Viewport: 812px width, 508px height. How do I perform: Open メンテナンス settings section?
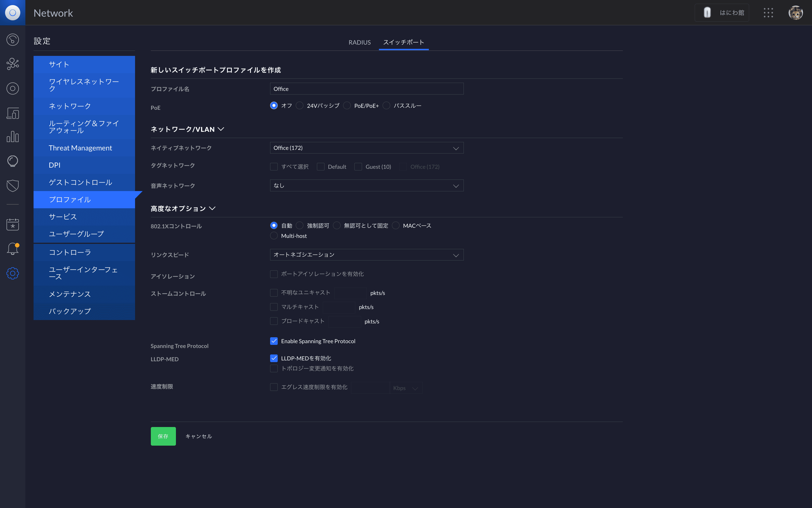tap(84, 294)
